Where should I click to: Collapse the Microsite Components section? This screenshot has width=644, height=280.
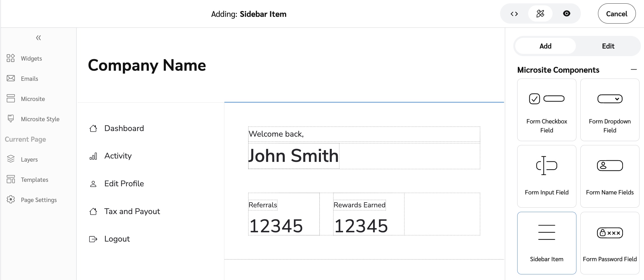634,70
